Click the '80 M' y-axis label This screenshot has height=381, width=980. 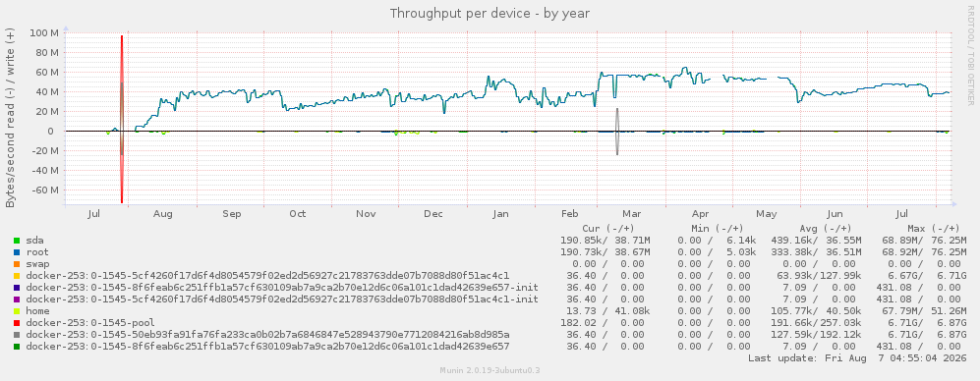click(46, 52)
